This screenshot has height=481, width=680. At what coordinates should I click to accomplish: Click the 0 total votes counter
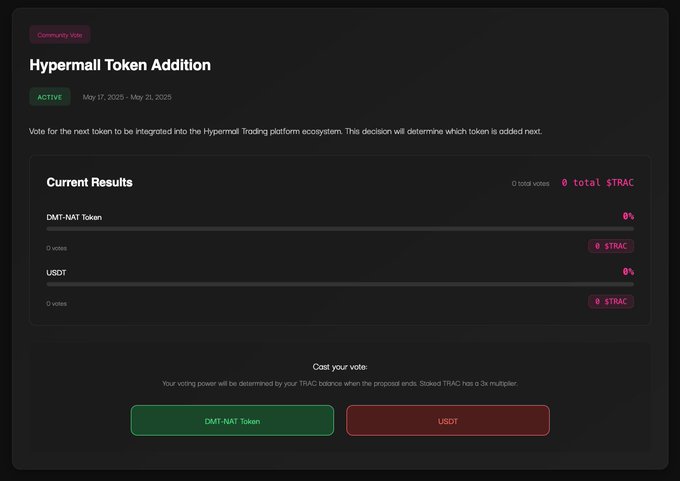[530, 184]
